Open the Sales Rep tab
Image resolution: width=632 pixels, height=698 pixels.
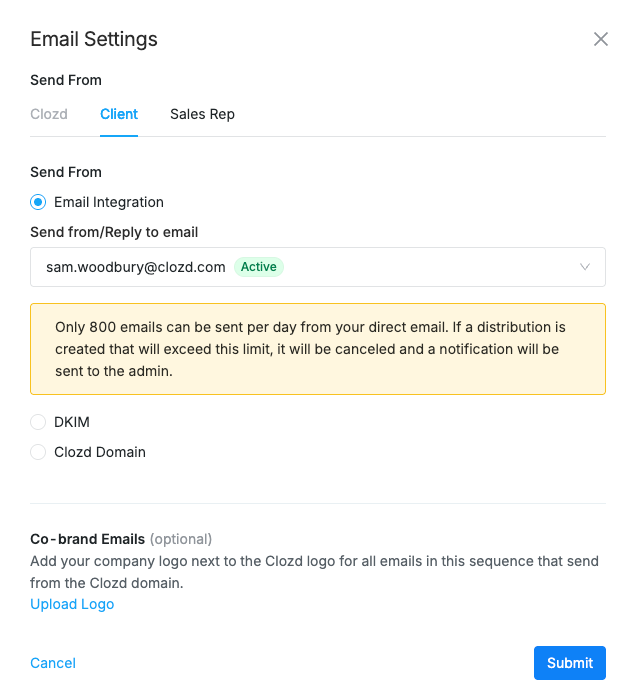click(202, 114)
